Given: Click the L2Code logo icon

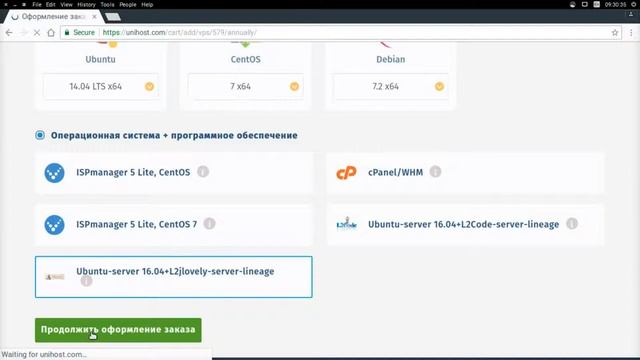Looking at the screenshot, I should [347, 224].
